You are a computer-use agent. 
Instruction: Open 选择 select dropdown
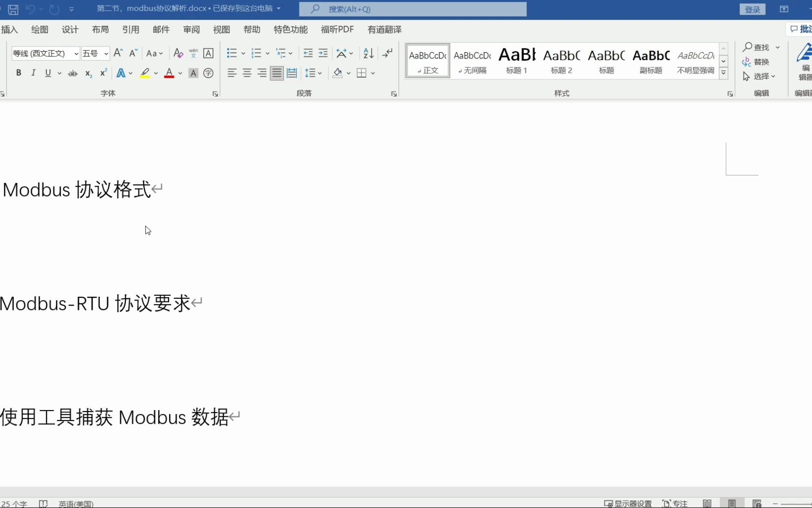758,76
